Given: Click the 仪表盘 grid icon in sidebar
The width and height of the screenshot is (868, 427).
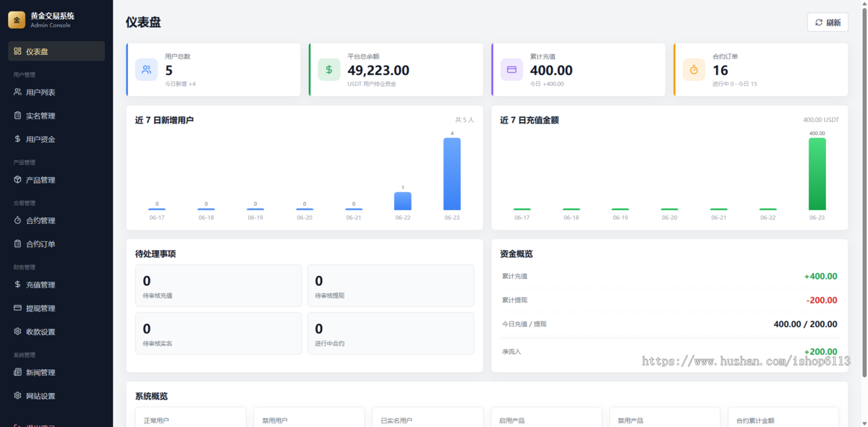Looking at the screenshot, I should tap(17, 51).
